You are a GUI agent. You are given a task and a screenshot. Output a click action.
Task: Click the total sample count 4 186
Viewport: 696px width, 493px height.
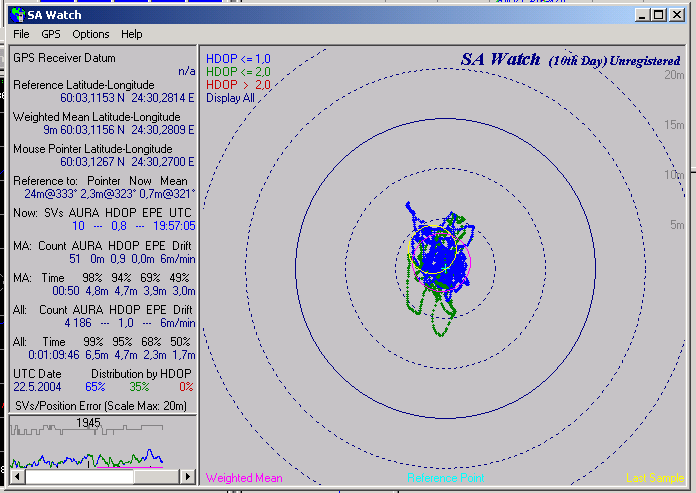tap(78, 323)
